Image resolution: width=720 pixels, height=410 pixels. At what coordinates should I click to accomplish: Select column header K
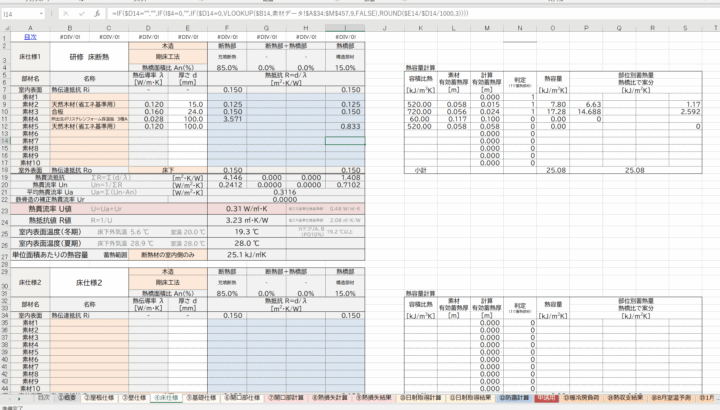tap(422, 30)
